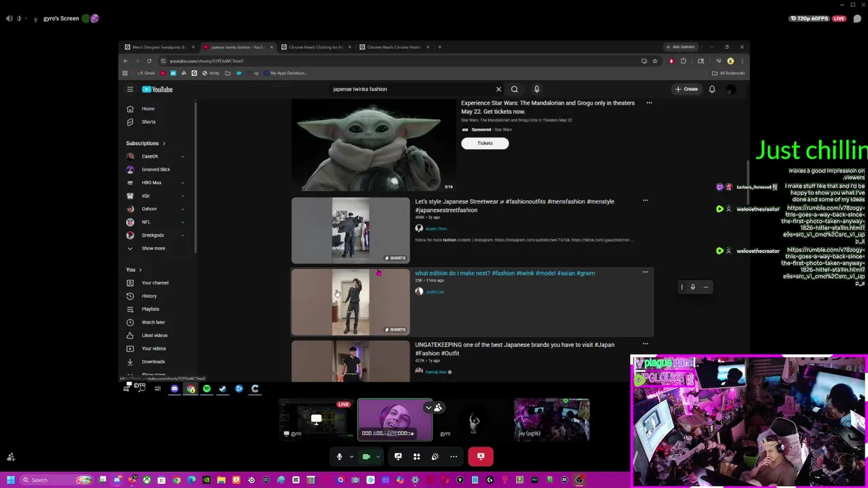Open options for 'what edition' video
Screen dimensions: 868x488
pyautogui.click(x=645, y=272)
